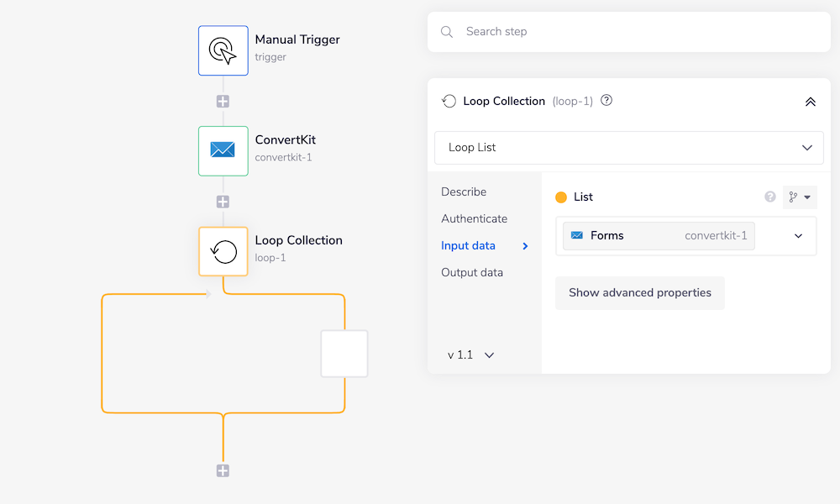Image resolution: width=840 pixels, height=504 pixels.
Task: Select the ConvertKit envelope icon
Action: [223, 151]
